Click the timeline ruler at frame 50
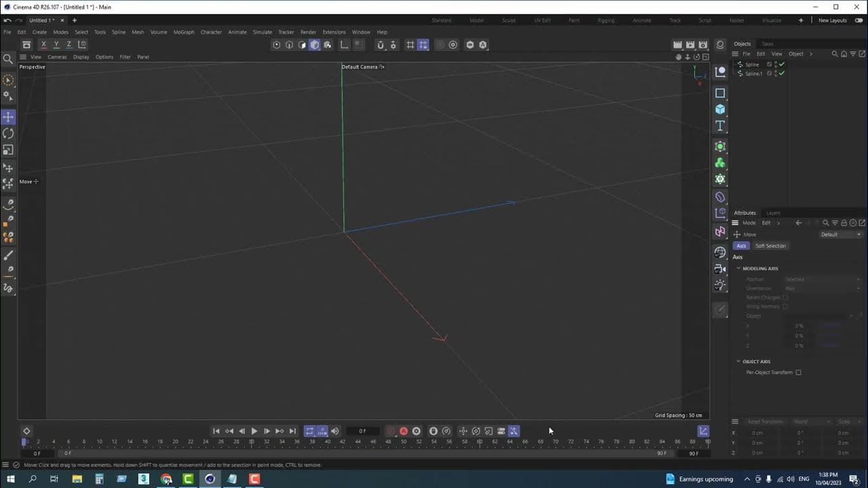Image resolution: width=868 pixels, height=488 pixels. (403, 442)
